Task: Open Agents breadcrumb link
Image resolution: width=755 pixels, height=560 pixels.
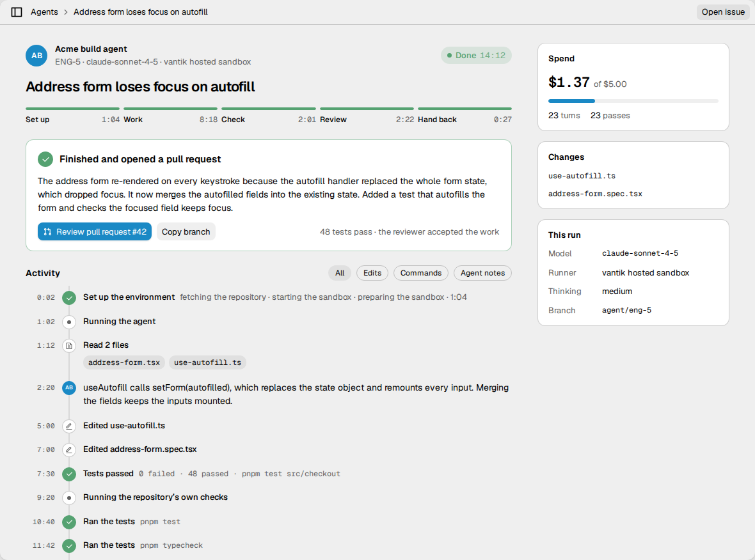Action: point(44,12)
